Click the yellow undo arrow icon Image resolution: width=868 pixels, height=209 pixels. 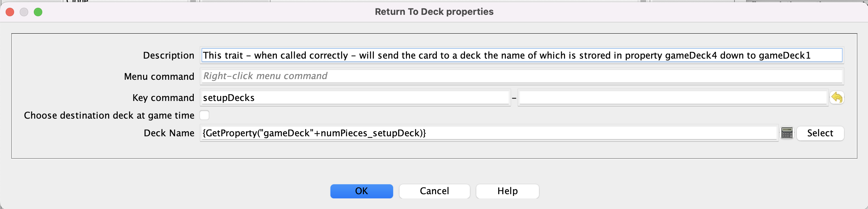tap(837, 97)
